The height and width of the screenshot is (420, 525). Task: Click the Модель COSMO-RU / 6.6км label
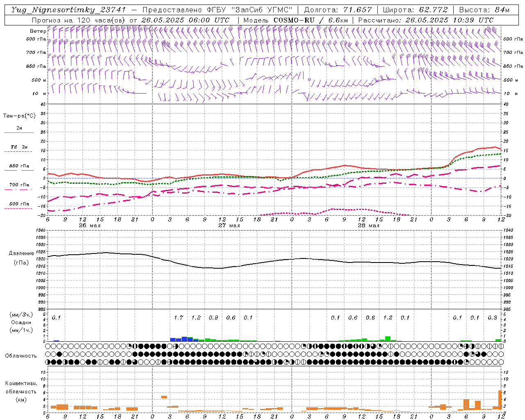click(296, 20)
